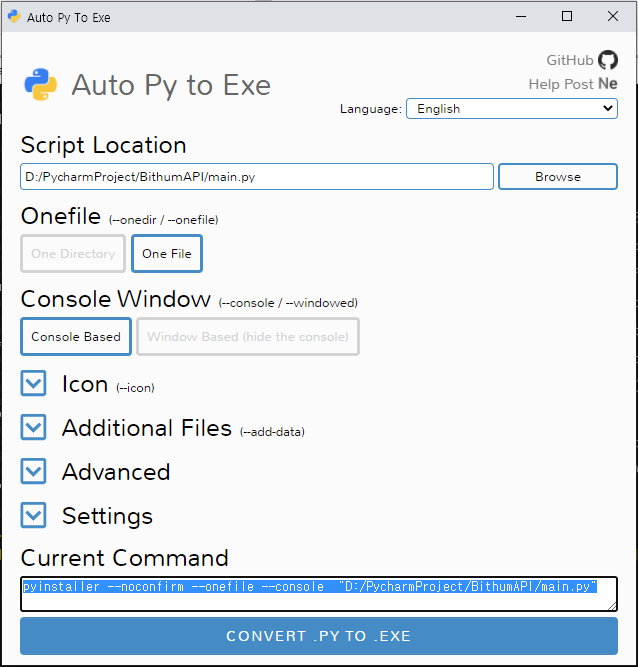Open the Language dropdown
This screenshot has width=638, height=667.
(x=512, y=108)
